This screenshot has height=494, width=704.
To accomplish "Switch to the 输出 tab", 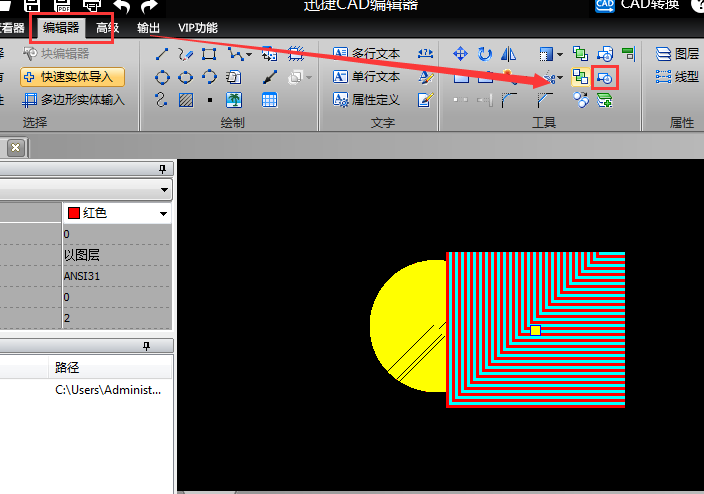I will [148, 28].
